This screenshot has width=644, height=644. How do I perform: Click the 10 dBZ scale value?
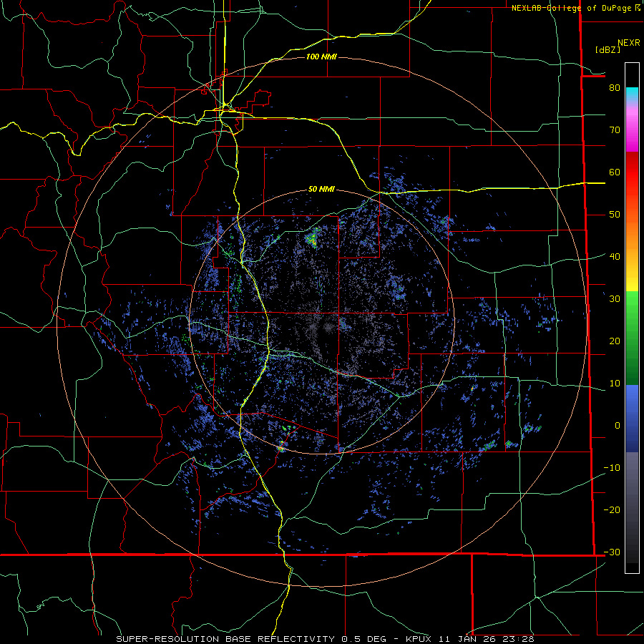click(x=615, y=384)
